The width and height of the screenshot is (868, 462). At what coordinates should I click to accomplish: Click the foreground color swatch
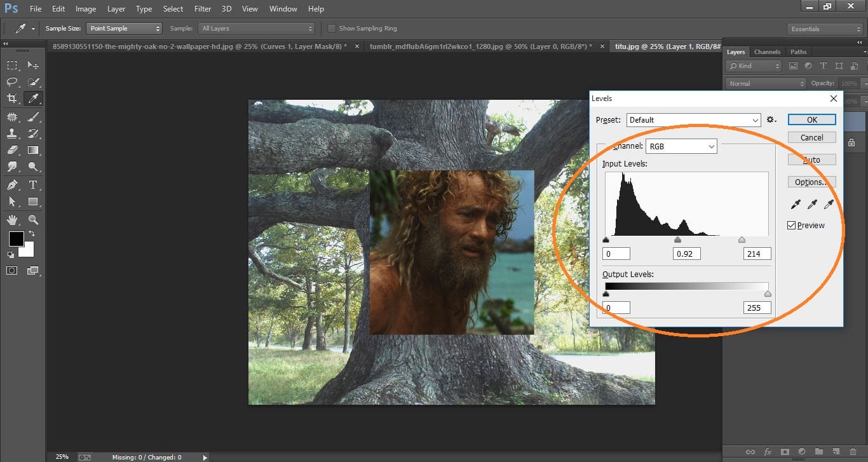pos(16,240)
